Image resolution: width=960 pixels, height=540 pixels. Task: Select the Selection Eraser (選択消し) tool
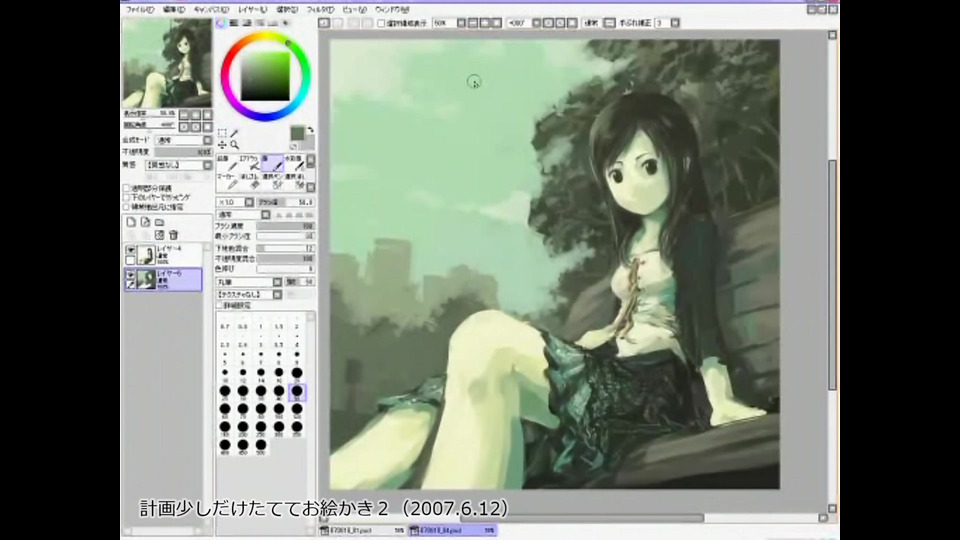coord(294,181)
